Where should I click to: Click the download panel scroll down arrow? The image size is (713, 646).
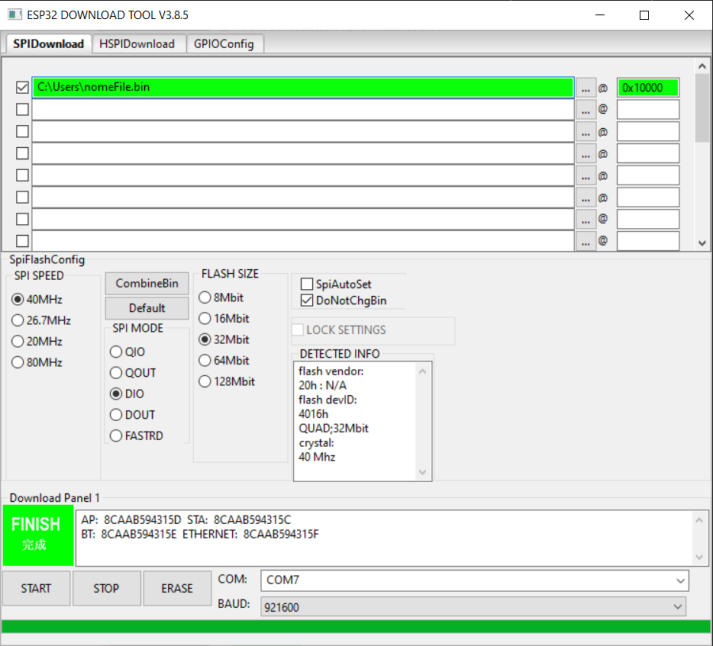(x=699, y=557)
